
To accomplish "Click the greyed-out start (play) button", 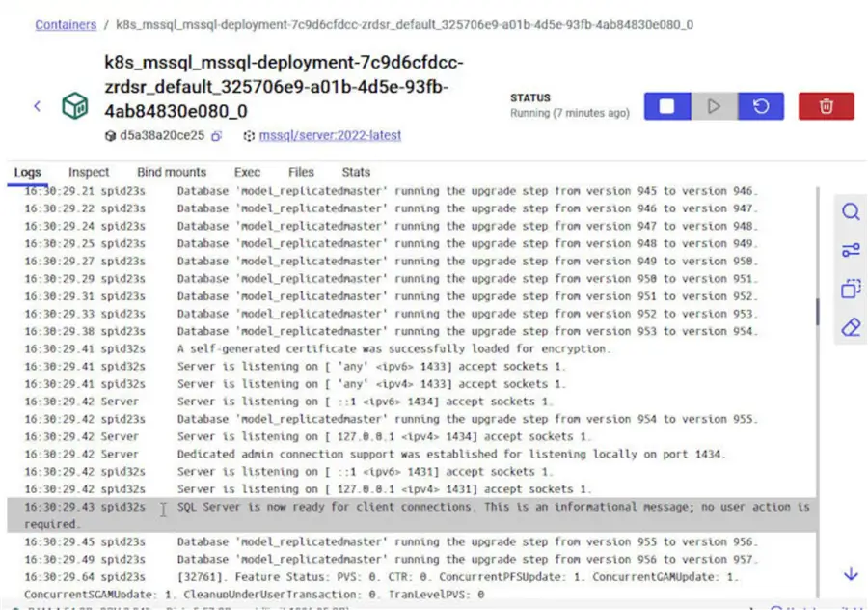I will coord(714,106).
